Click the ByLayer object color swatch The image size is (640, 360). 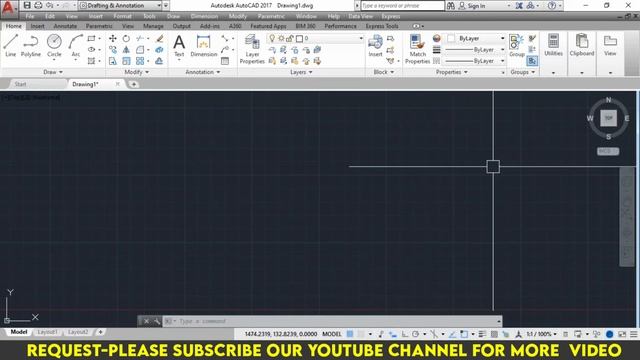(451, 38)
